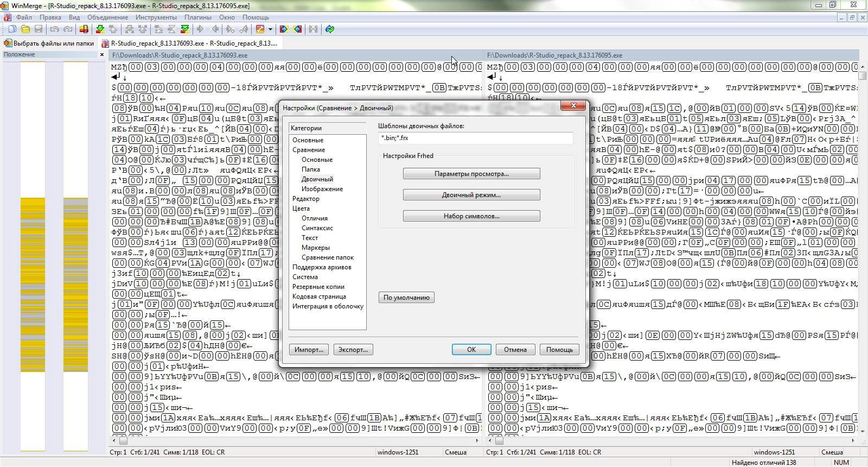The image size is (868, 467).
Task: Click the Undo toolbar icon
Action: (x=54, y=29)
